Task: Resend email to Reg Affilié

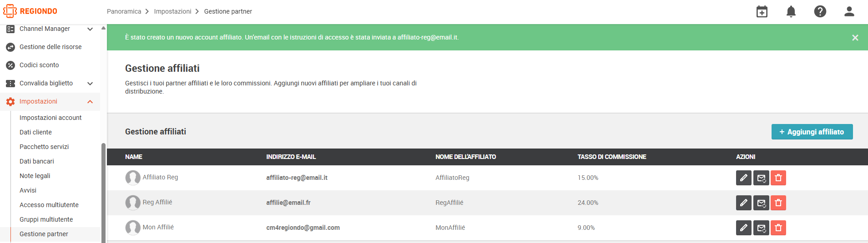Action: [x=761, y=203]
